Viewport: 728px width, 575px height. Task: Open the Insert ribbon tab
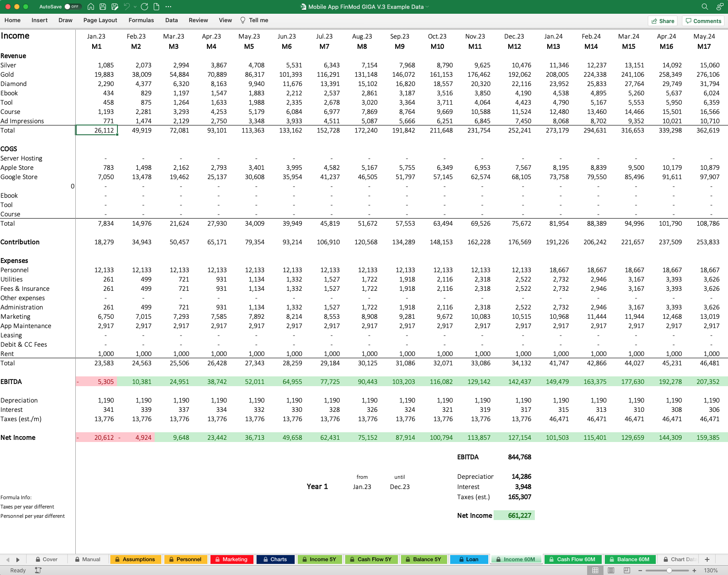(x=39, y=20)
